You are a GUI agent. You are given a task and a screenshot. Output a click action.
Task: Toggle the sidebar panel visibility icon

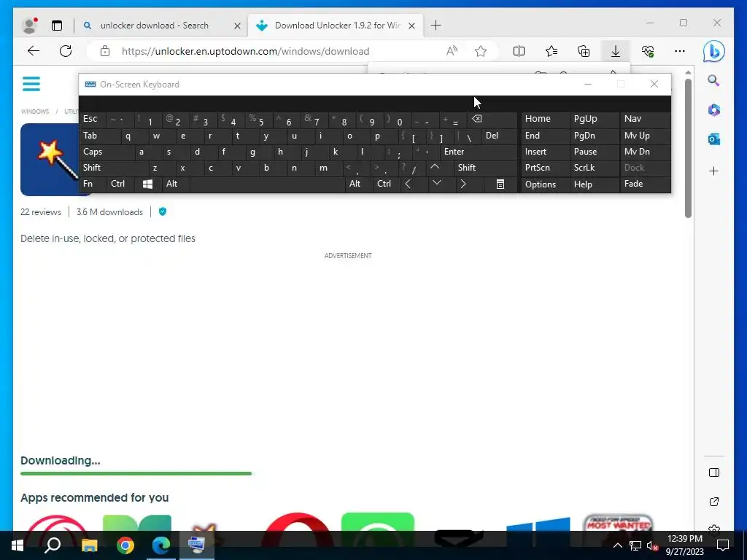713,472
